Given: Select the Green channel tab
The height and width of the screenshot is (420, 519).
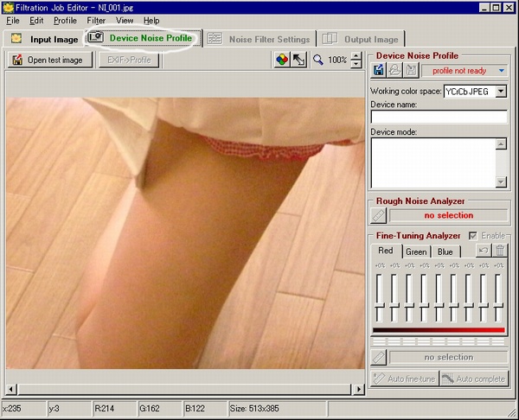Looking at the screenshot, I should pyautogui.click(x=416, y=251).
